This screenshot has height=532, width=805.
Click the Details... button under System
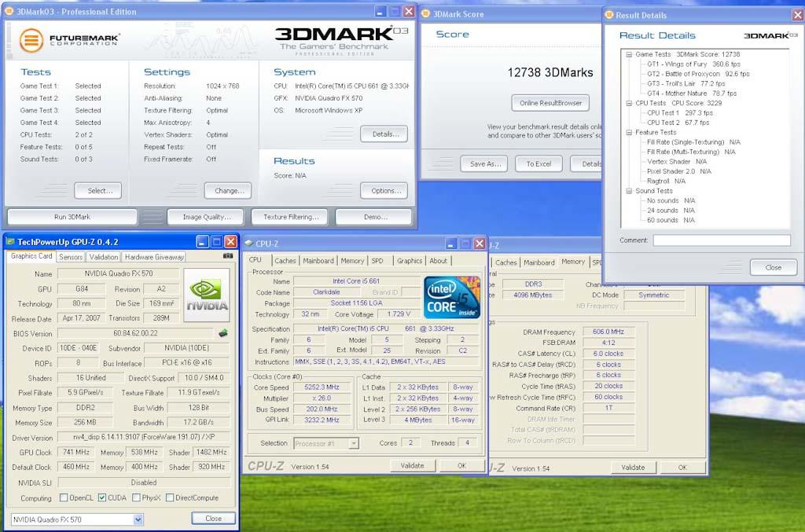(384, 134)
